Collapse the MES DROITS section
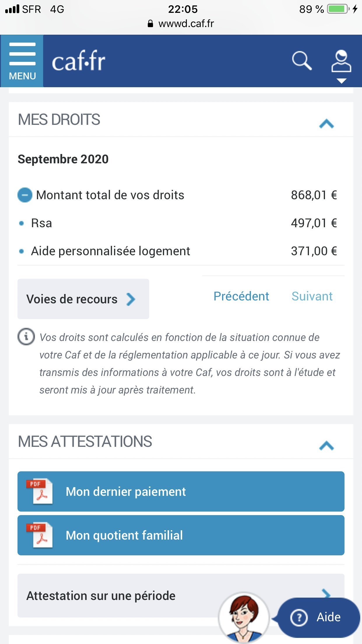Screen dimensions: 362x644 pyautogui.click(x=326, y=124)
